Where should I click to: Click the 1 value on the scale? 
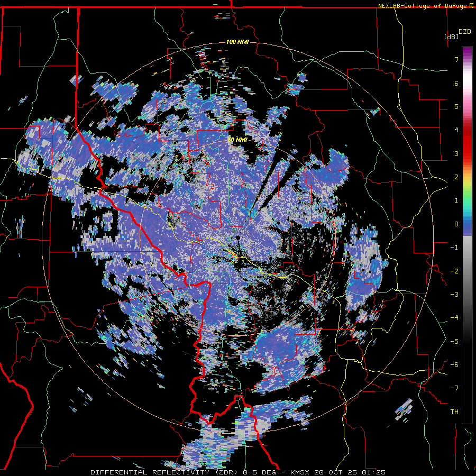pos(456,200)
